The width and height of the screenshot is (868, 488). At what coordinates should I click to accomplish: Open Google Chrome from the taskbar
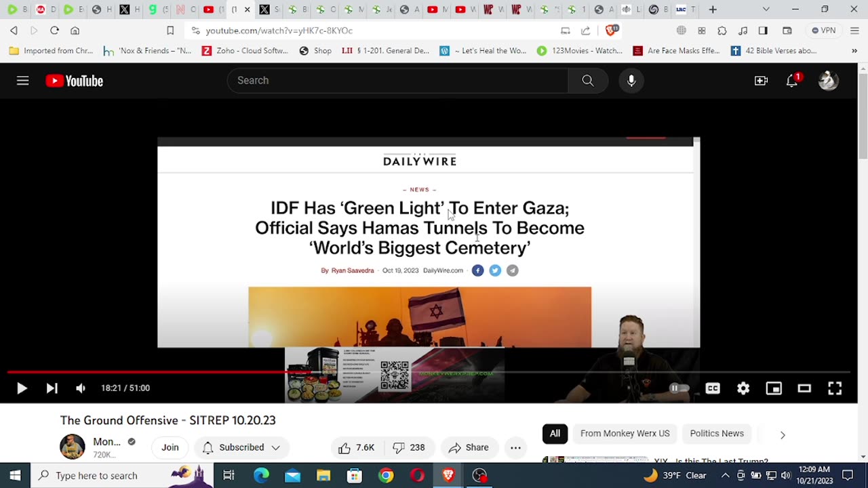[x=386, y=475]
